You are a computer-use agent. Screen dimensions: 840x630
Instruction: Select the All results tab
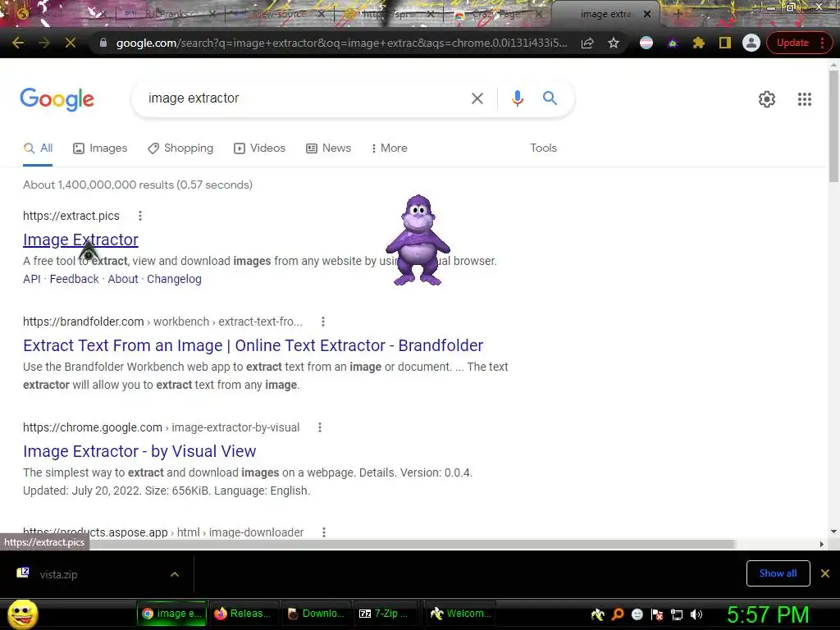click(x=38, y=148)
